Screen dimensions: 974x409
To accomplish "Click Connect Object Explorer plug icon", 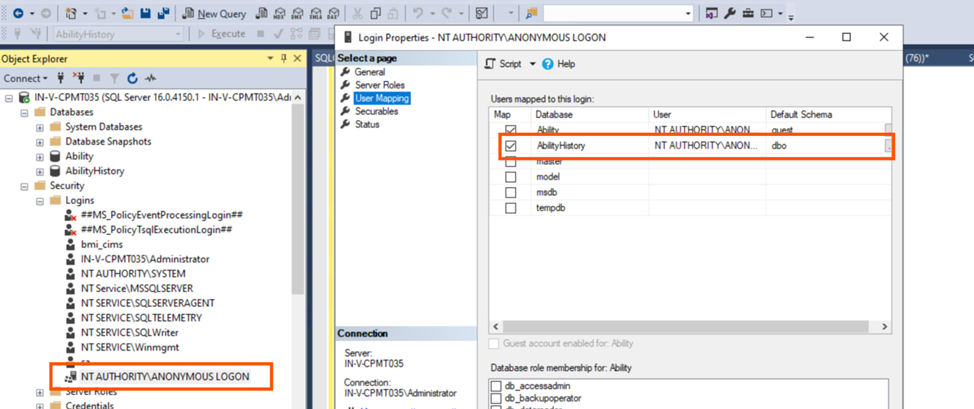I will click(61, 78).
